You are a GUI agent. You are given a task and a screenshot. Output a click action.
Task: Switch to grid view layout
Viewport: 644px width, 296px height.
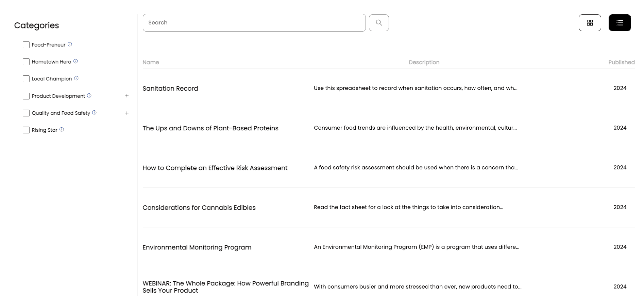click(590, 23)
